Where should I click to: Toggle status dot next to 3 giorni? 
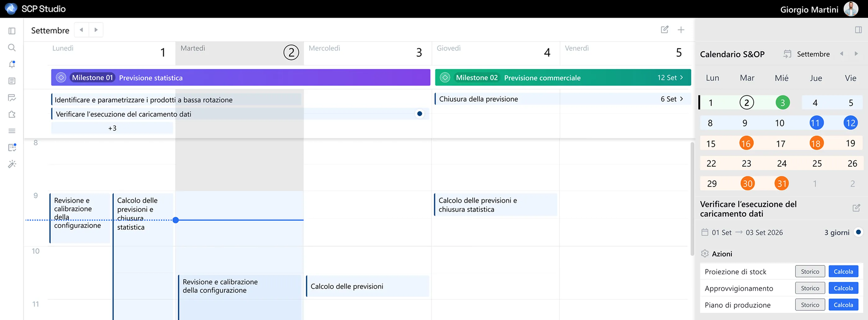coord(858,232)
